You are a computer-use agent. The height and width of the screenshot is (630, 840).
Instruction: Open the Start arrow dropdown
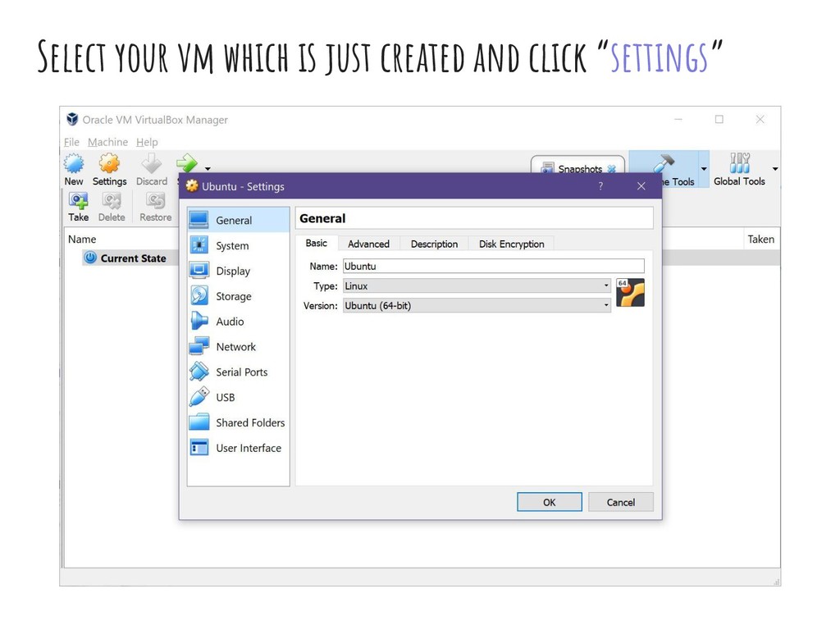point(208,169)
